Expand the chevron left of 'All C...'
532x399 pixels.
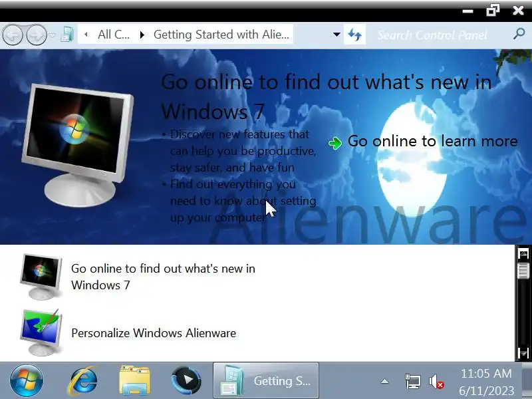pos(86,35)
